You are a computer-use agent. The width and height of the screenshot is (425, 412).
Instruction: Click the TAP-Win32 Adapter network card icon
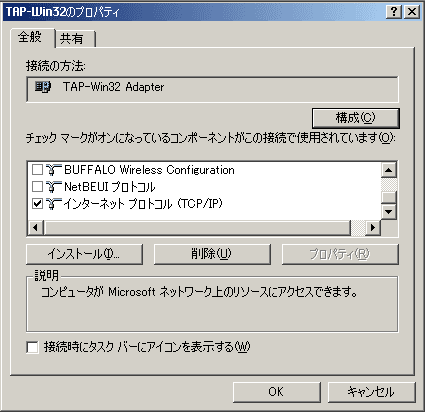[x=43, y=87]
